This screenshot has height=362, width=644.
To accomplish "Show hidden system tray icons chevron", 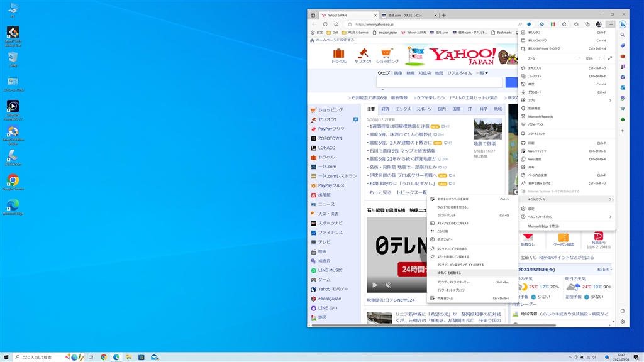I will point(570,357).
